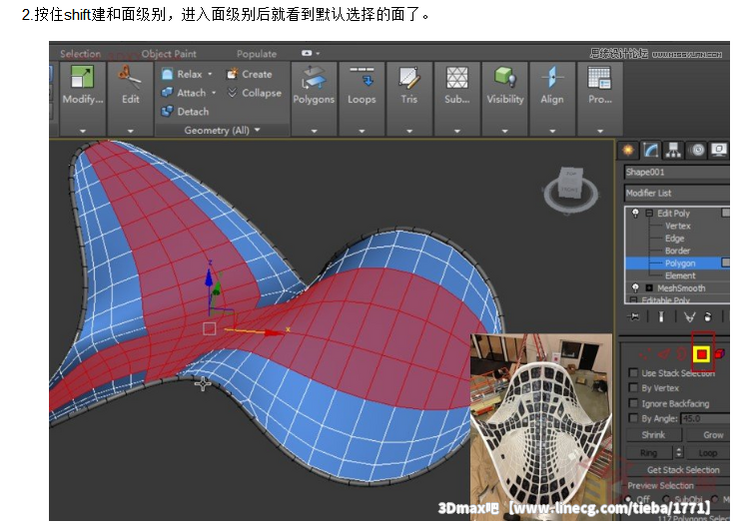Switch to the Selection ribbon tab
Screen dimensions: 750x527
tap(80, 54)
